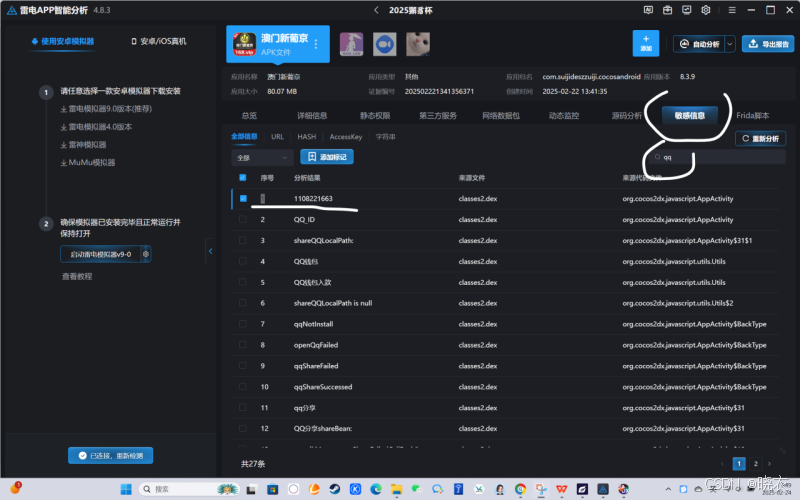
Task: Switch to 安卓/iOS真机 tab
Action: click(159, 41)
